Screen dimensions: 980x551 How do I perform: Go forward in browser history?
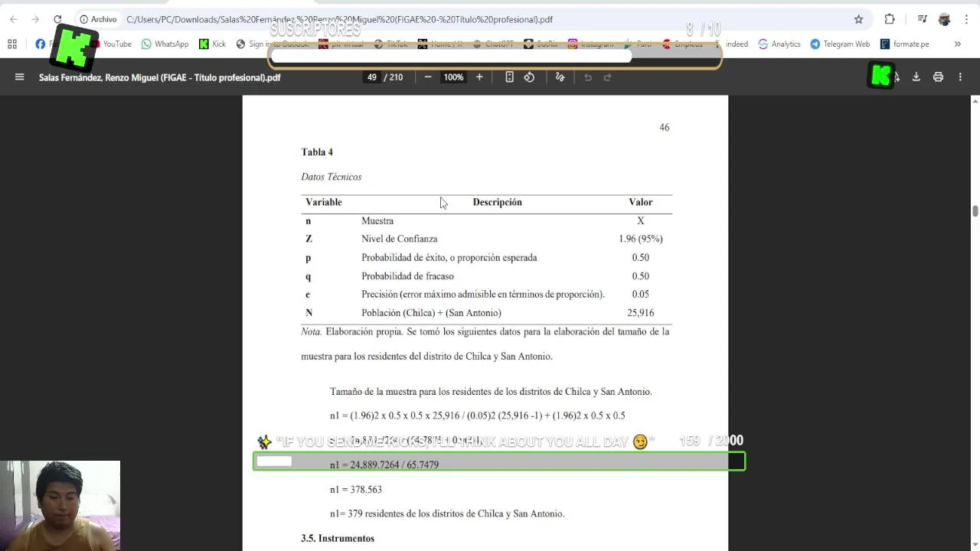(35, 19)
